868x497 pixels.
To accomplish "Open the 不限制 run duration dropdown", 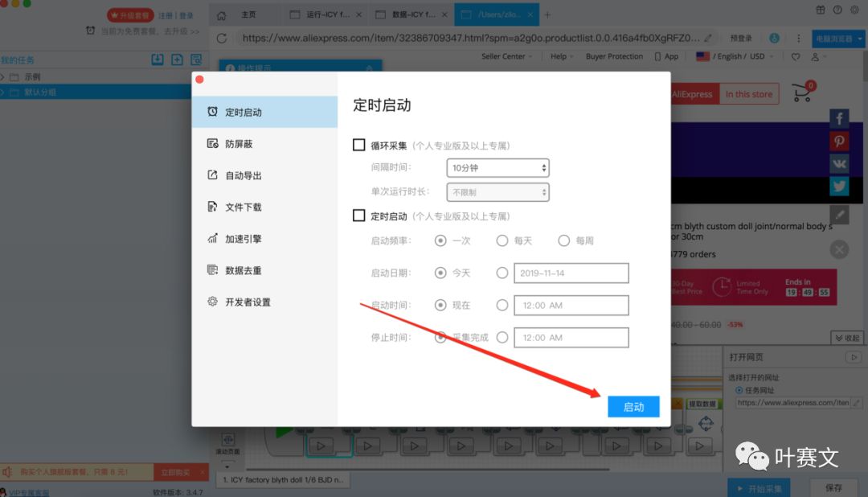I will [x=497, y=192].
